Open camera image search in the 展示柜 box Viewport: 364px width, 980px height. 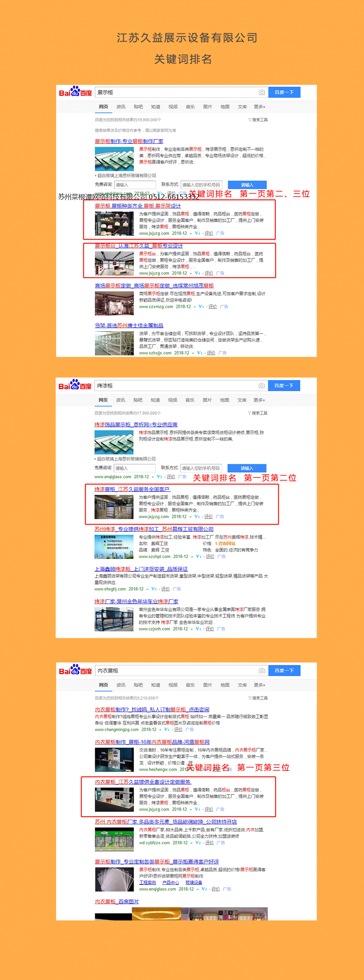tap(262, 92)
